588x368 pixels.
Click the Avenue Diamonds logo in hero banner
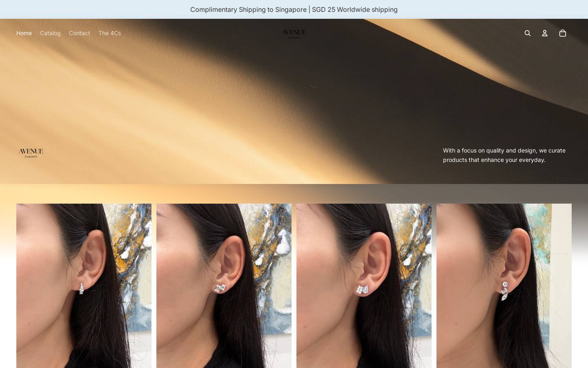tap(31, 153)
